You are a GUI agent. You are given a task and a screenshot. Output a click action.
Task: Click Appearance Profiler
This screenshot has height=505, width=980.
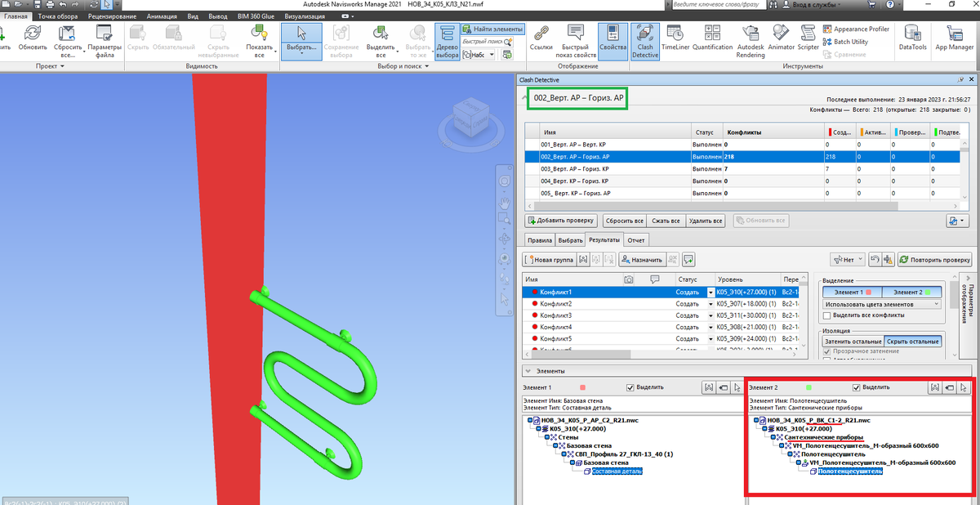coord(856,29)
